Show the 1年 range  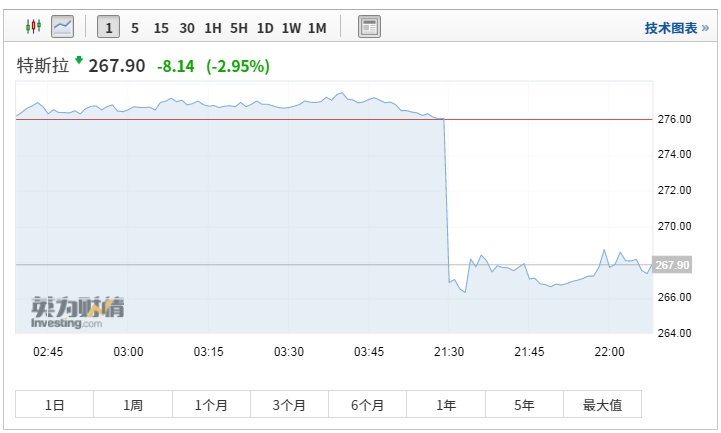coord(446,405)
